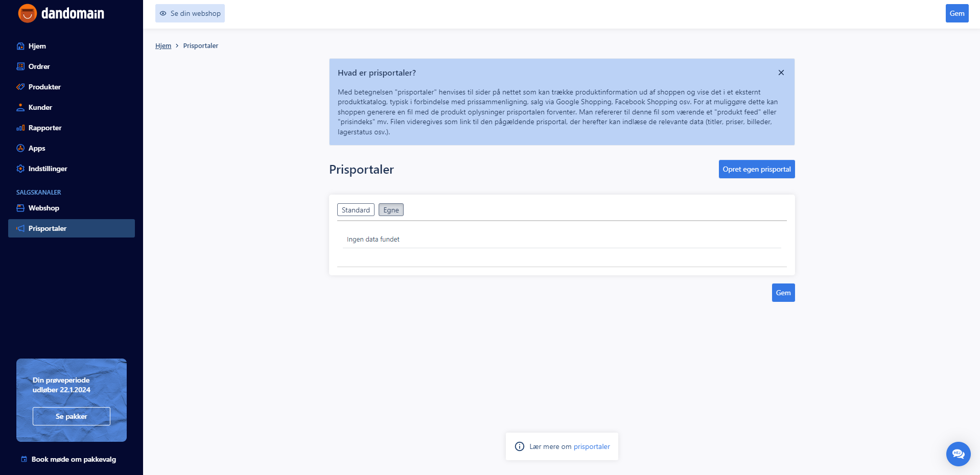Viewport: 980px width, 475px height.
Task: Click the top-right Gem button
Action: (957, 13)
